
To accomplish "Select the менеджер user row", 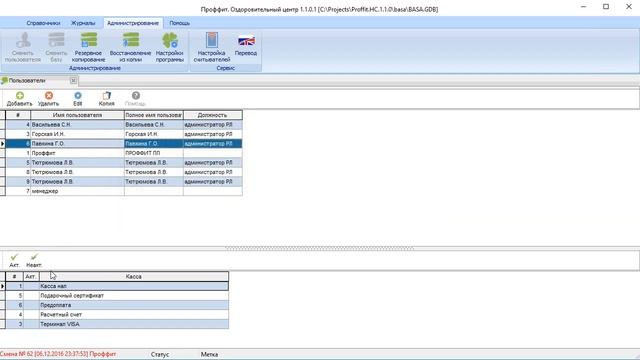I will coord(124,191).
